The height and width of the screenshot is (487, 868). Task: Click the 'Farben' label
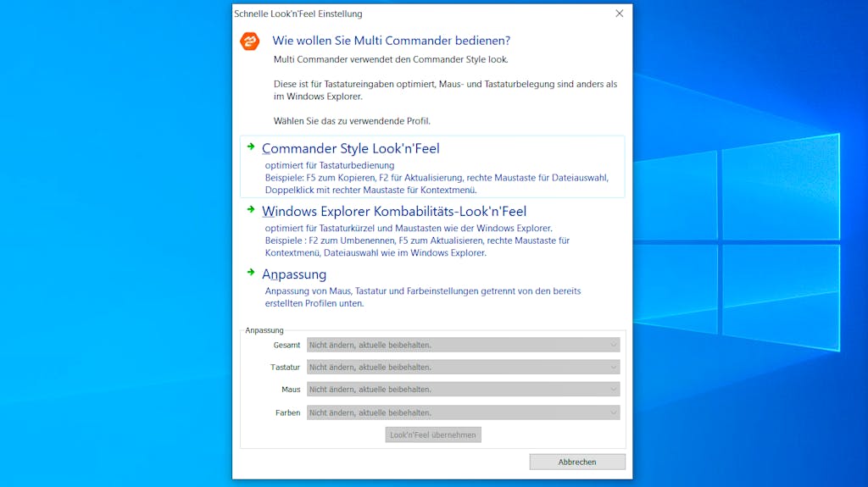click(288, 412)
